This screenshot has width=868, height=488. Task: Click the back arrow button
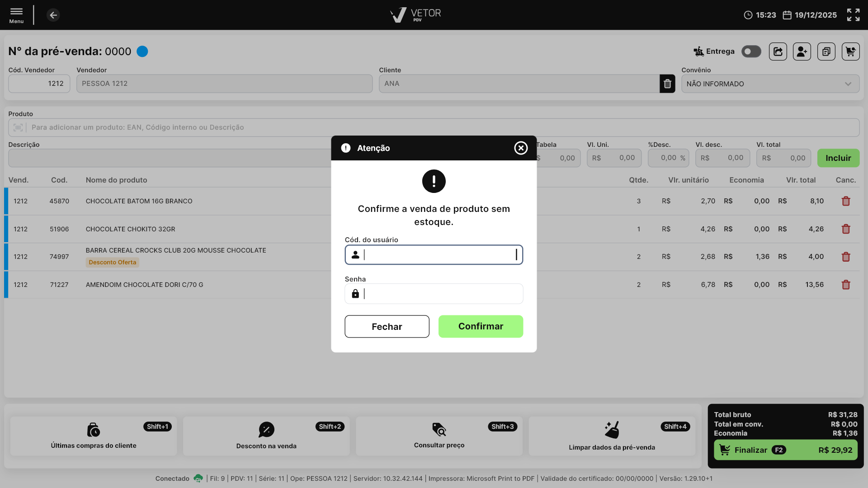53,15
